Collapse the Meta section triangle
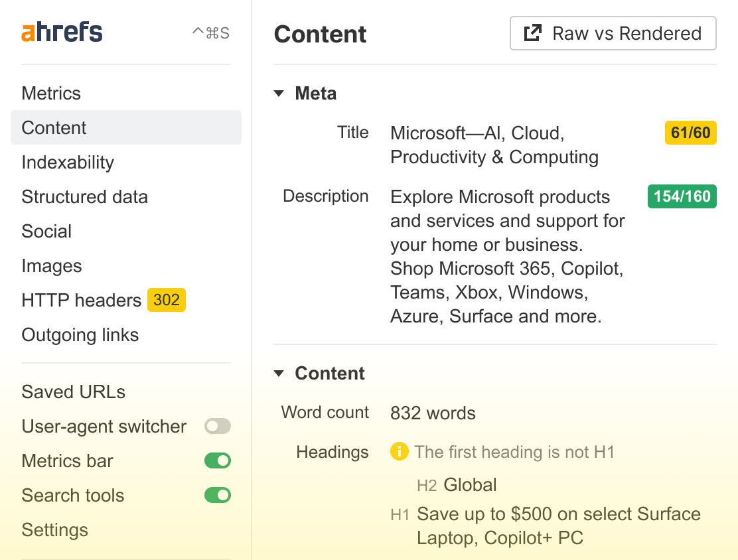The height and width of the screenshot is (560, 738). 279,93
